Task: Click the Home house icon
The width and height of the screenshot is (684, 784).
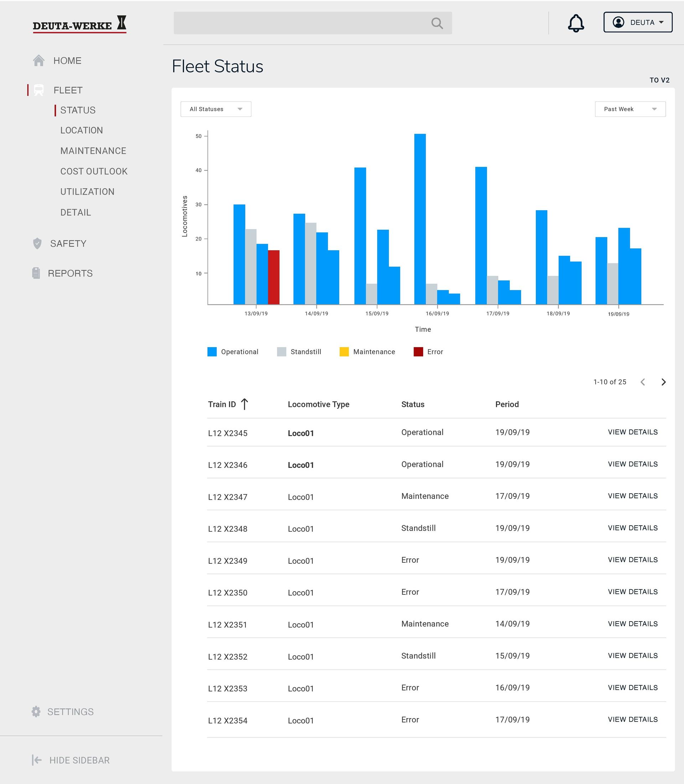Action: [38, 61]
